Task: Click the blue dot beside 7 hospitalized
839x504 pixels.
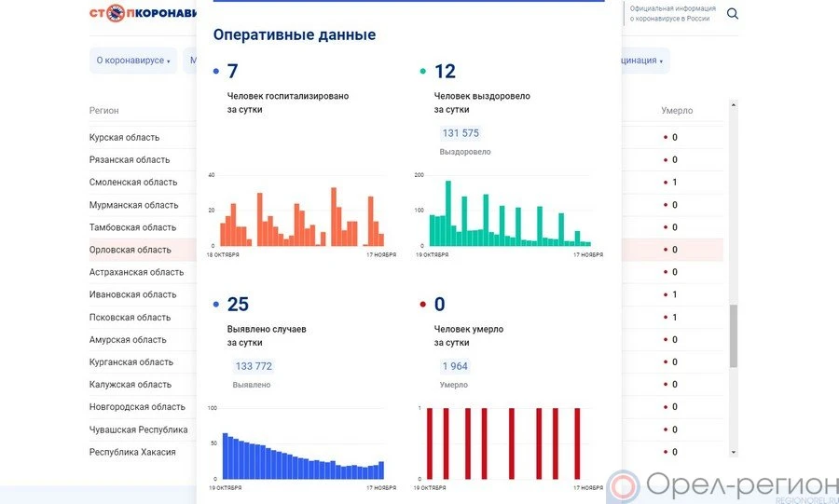Action: (216, 72)
